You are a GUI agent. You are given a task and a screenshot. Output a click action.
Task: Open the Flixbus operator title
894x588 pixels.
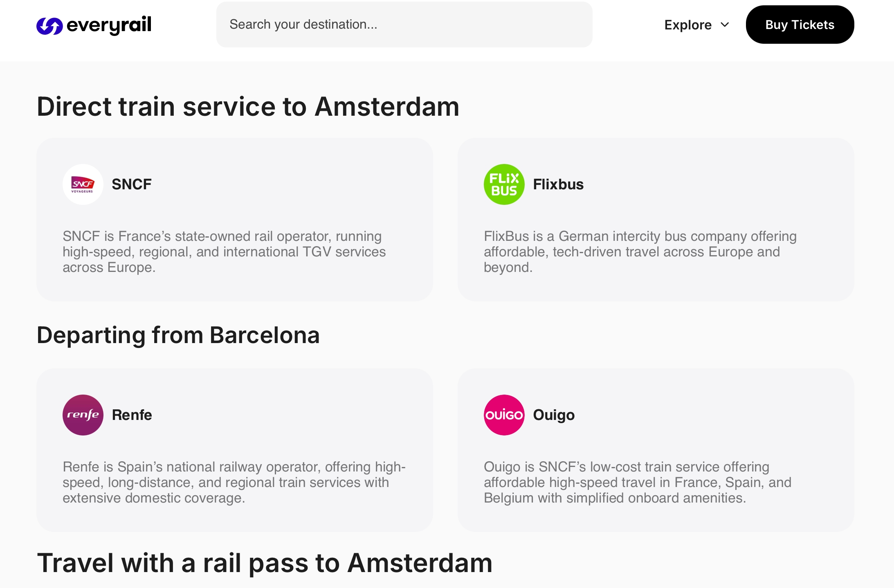click(558, 184)
